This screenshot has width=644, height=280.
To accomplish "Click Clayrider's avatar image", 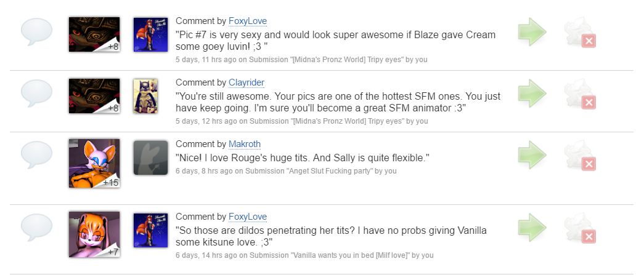I will coord(145,96).
